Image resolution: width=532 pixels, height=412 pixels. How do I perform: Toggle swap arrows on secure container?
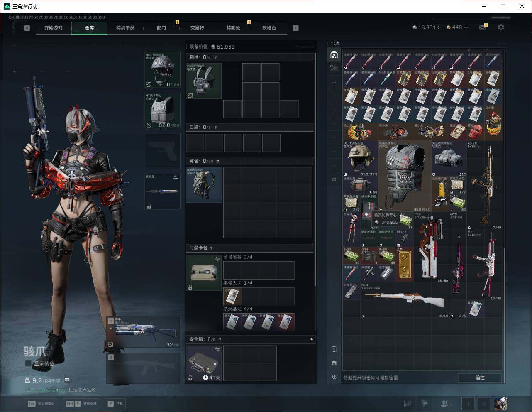coord(217,349)
